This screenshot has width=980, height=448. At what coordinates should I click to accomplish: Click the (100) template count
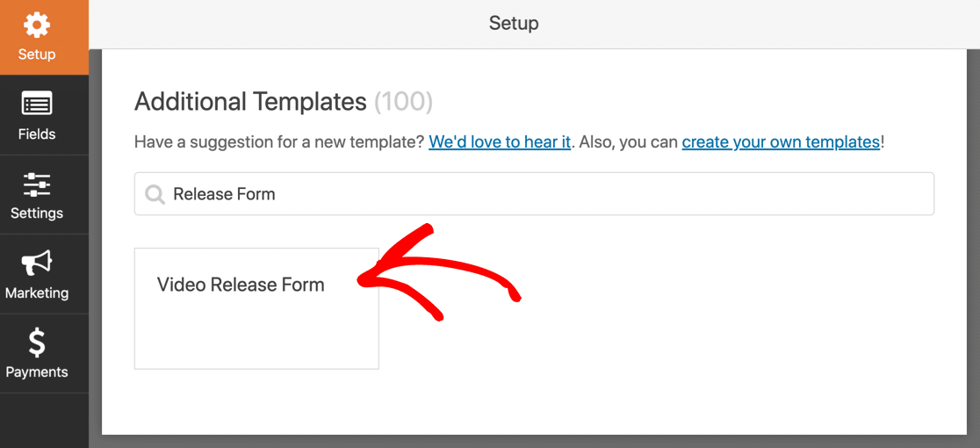pyautogui.click(x=403, y=102)
